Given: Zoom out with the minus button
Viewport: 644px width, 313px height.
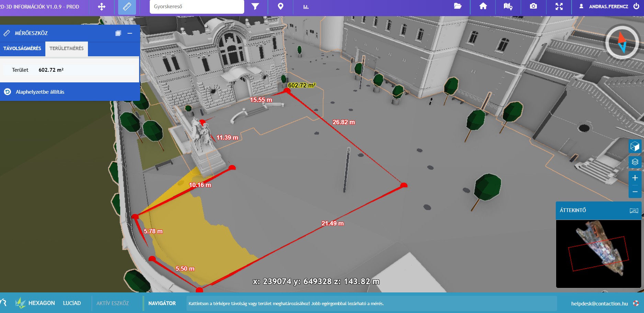Looking at the screenshot, I should 635,192.
